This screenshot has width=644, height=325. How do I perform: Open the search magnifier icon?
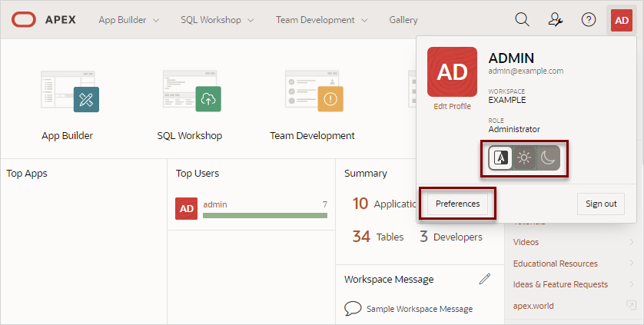point(522,20)
